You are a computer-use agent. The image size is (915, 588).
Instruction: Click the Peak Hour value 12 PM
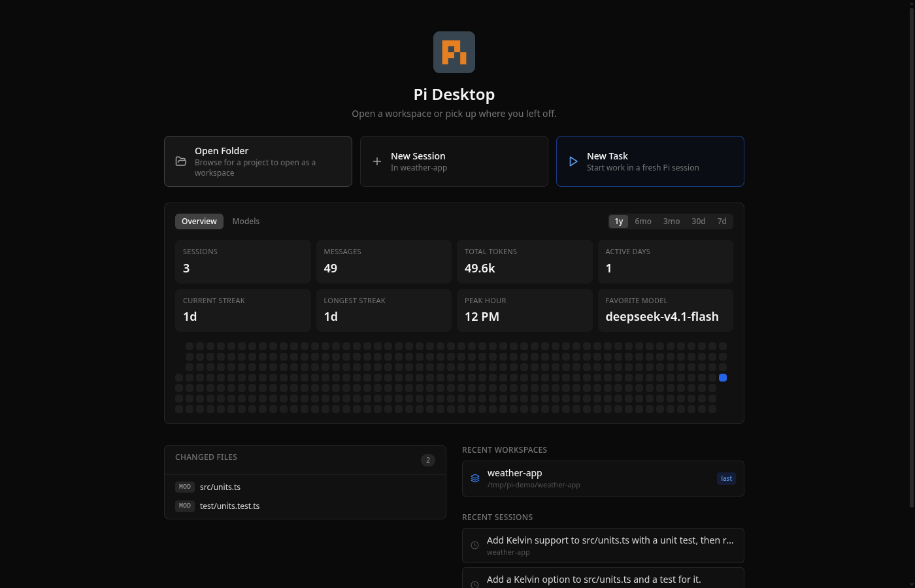point(482,317)
